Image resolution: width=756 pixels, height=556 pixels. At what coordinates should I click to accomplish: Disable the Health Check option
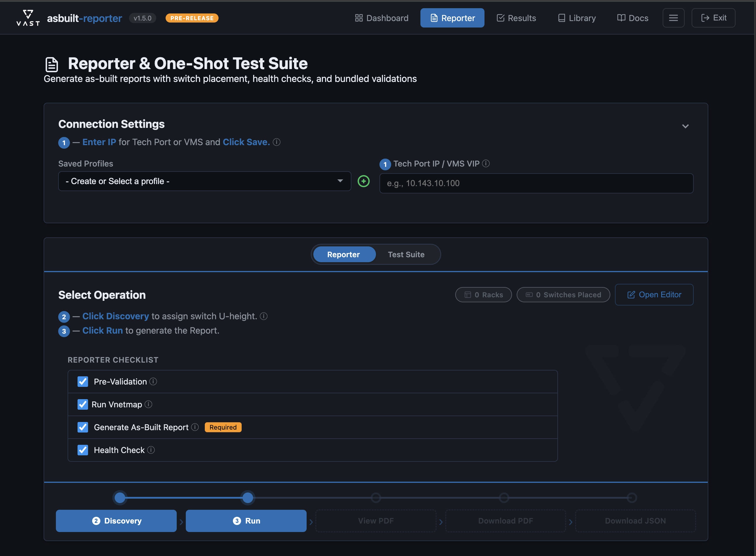pyautogui.click(x=83, y=450)
